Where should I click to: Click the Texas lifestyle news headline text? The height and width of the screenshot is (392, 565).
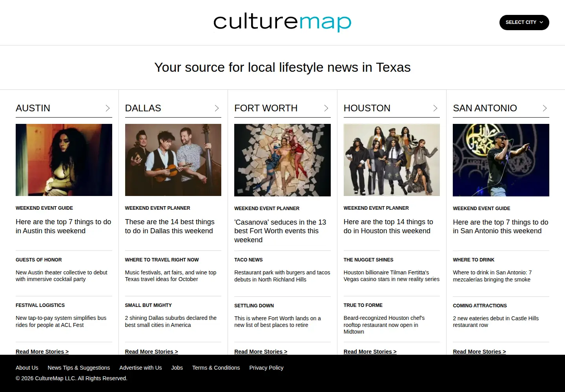282,67
